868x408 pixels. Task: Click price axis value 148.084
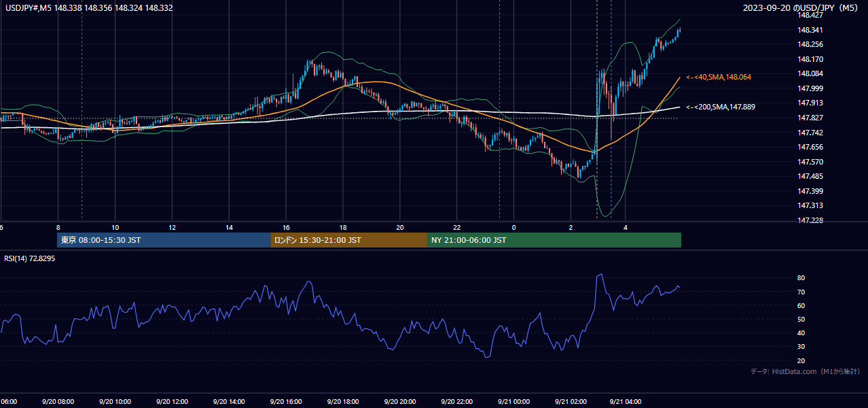[811, 73]
